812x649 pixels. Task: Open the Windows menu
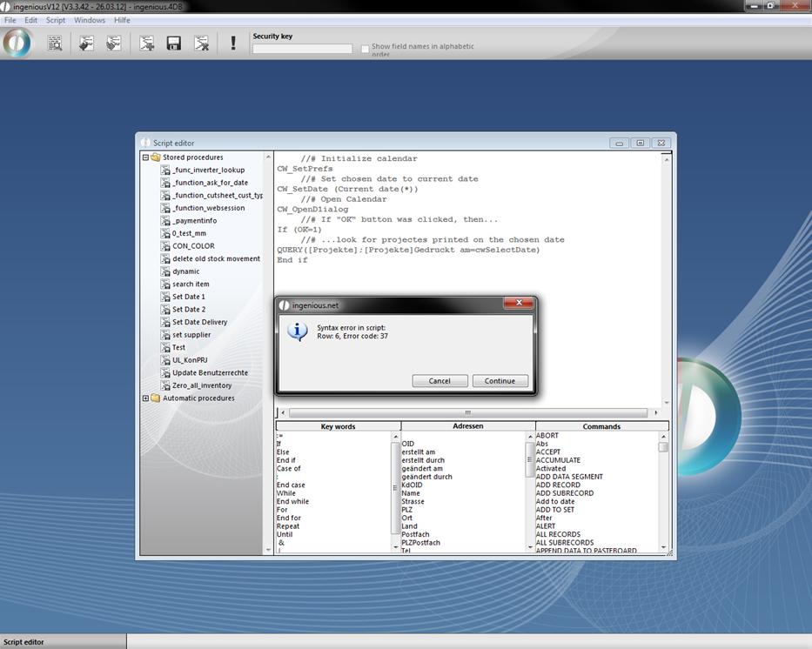pos(90,20)
